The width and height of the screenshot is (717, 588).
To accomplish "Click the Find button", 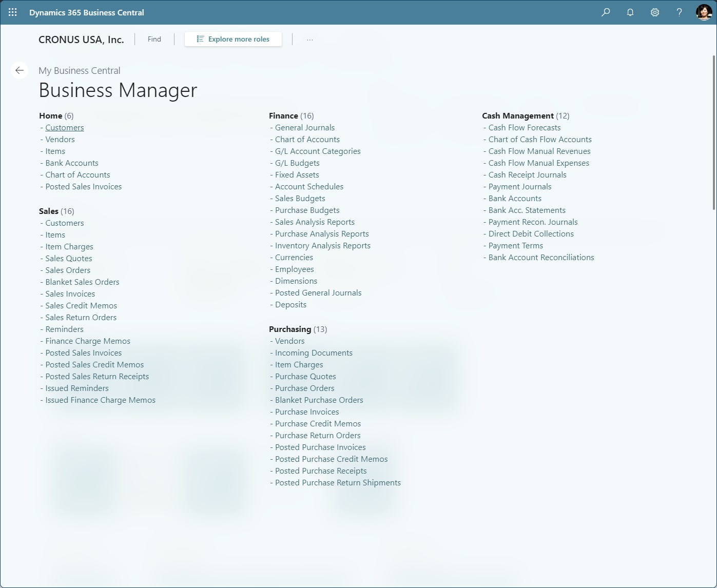I will [x=154, y=38].
